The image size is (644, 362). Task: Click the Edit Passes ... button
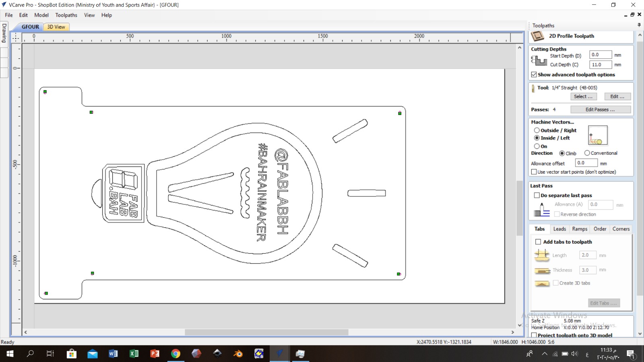(x=601, y=109)
